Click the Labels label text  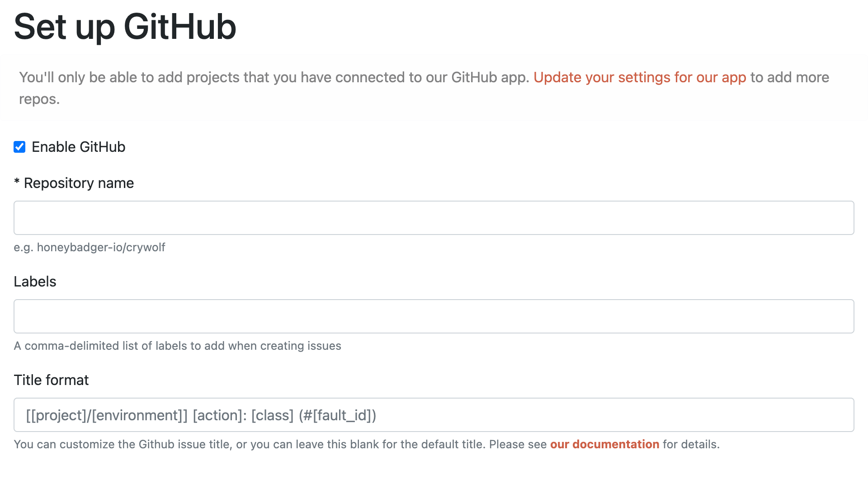tap(35, 281)
